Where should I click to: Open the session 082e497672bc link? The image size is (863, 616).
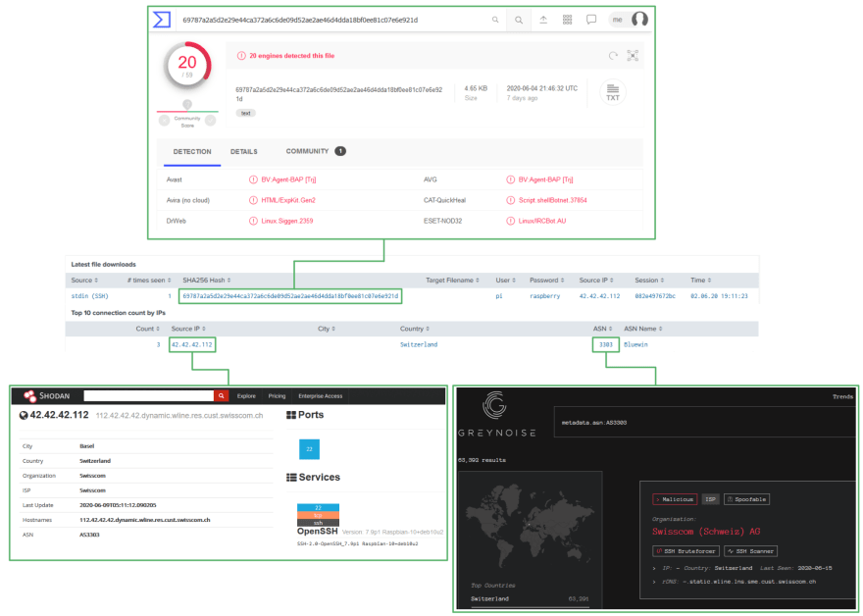tap(655, 296)
